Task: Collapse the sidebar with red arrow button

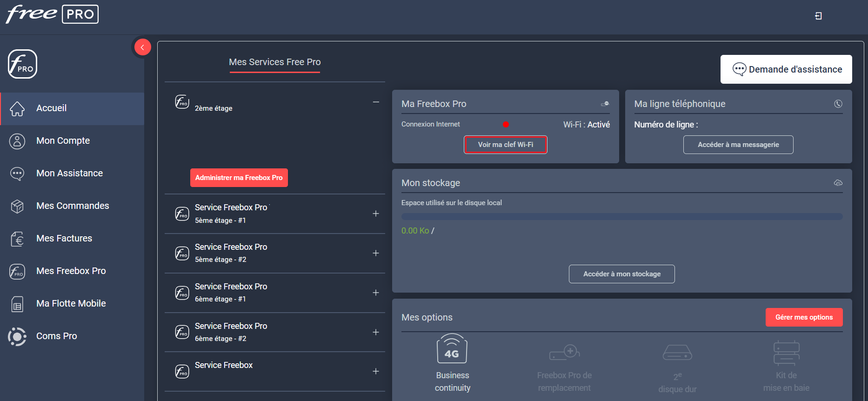Action: [x=142, y=47]
